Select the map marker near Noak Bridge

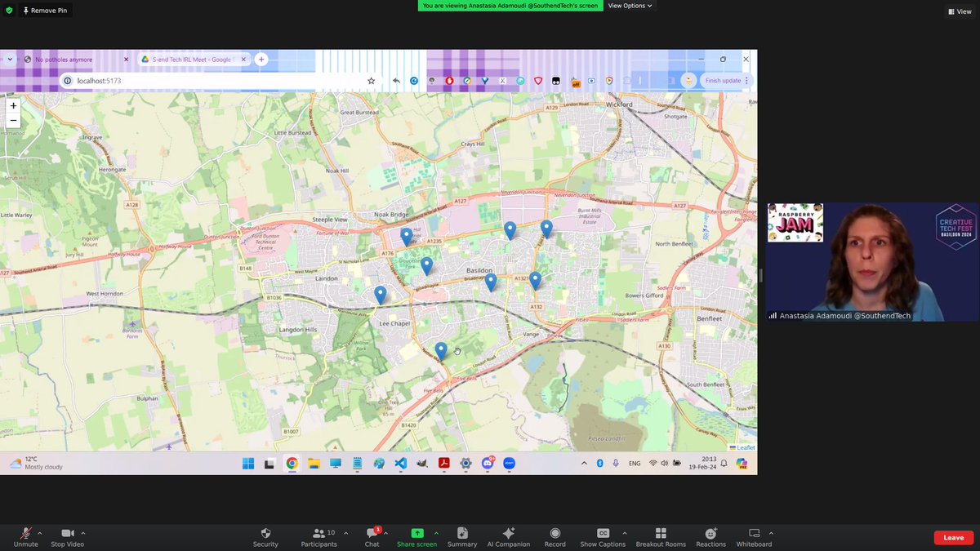[407, 236]
